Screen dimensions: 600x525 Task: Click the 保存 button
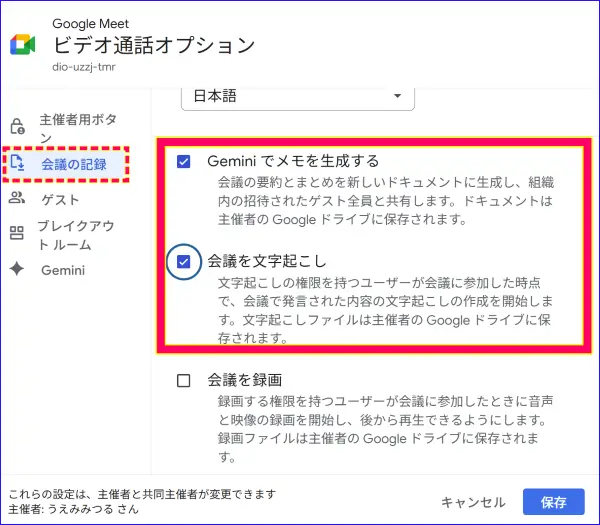click(554, 502)
